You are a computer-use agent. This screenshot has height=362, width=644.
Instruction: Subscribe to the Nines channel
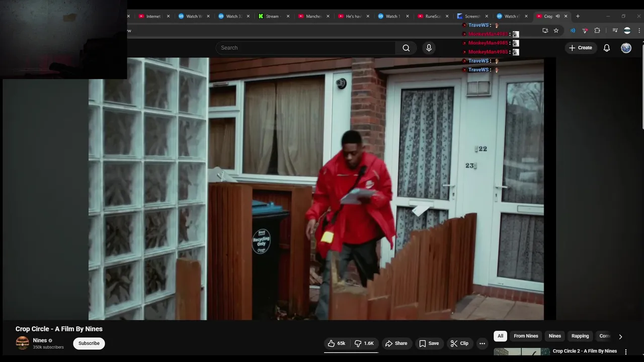tap(89, 343)
